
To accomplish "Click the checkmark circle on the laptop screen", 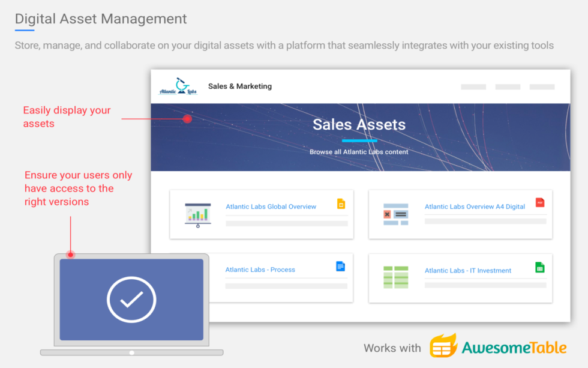I will coord(131,300).
